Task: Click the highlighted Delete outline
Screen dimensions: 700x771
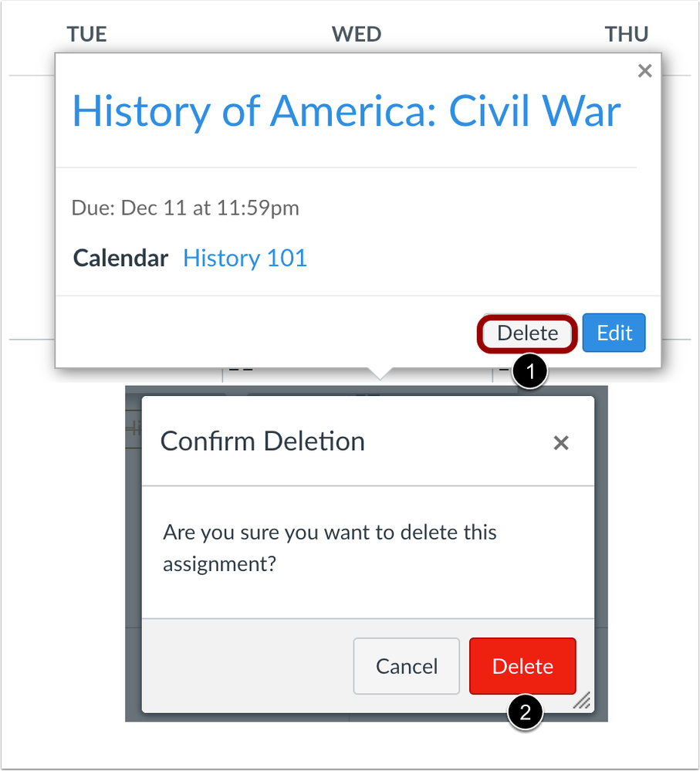Action: coord(526,333)
